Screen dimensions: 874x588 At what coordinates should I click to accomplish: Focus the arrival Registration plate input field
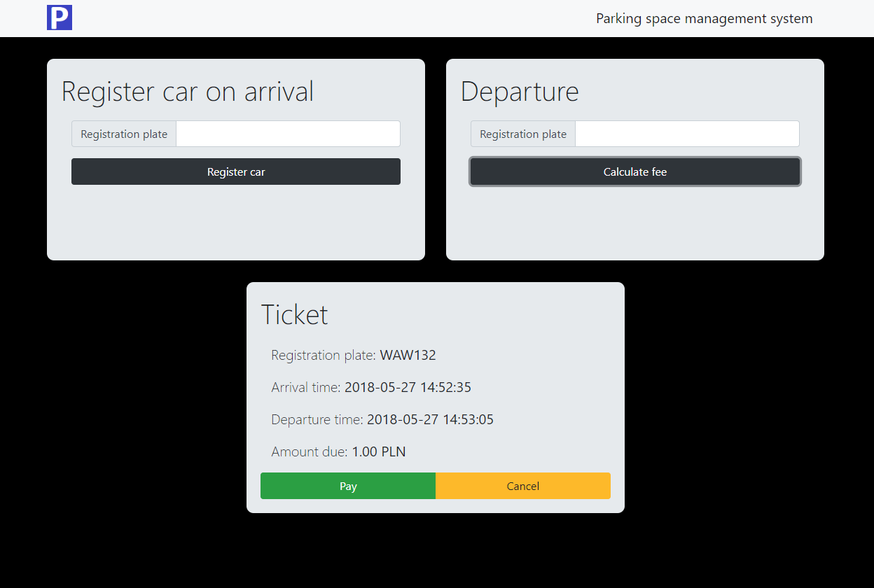(288, 134)
